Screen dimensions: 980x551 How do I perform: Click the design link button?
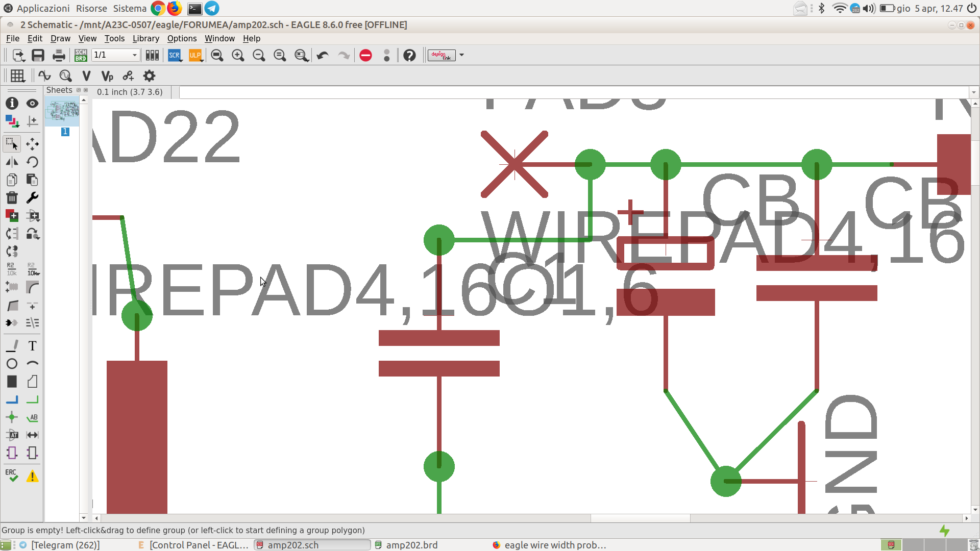click(442, 55)
